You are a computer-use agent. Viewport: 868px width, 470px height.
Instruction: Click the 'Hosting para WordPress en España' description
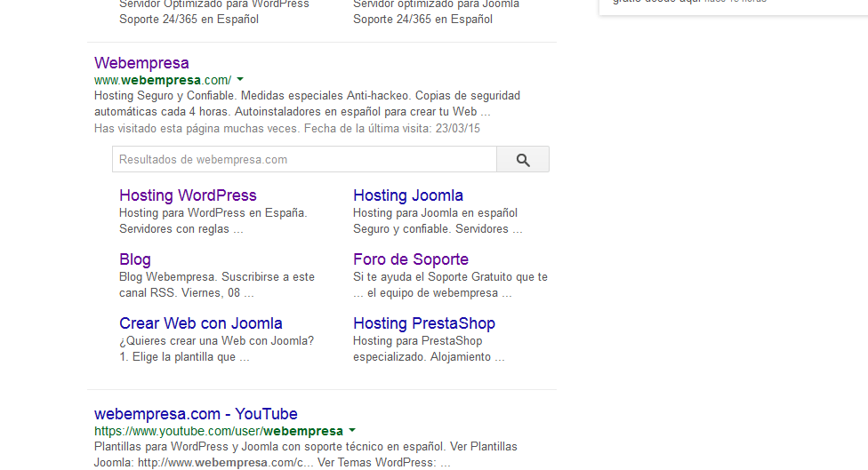(213, 220)
